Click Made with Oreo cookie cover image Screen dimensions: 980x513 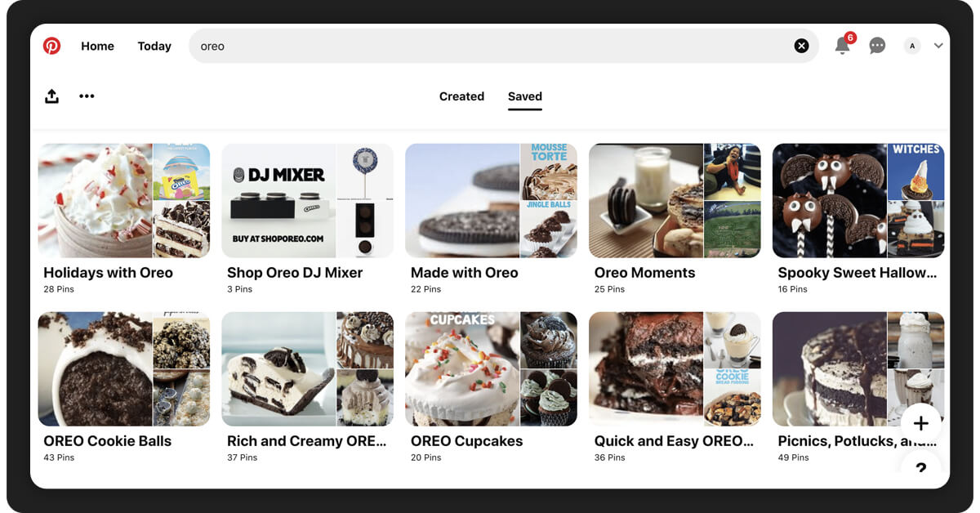tap(462, 201)
